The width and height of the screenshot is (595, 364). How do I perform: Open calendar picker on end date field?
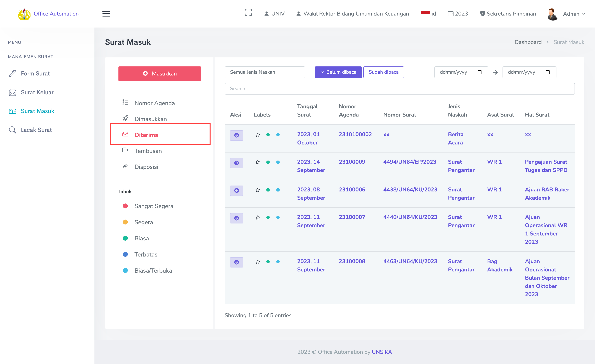coord(547,72)
